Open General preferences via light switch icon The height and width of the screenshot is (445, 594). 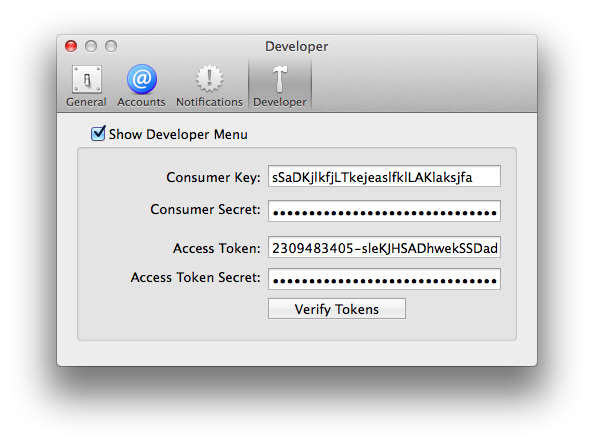coord(87,80)
